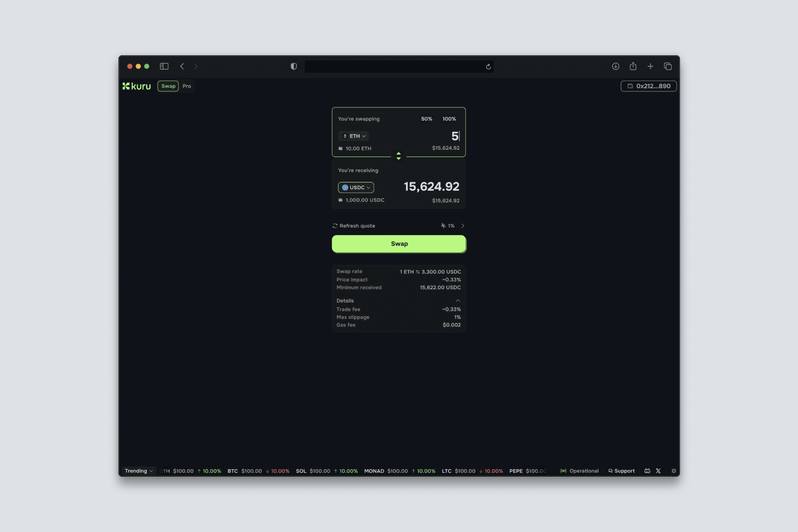Collapse the Details section chevron

(x=458, y=300)
